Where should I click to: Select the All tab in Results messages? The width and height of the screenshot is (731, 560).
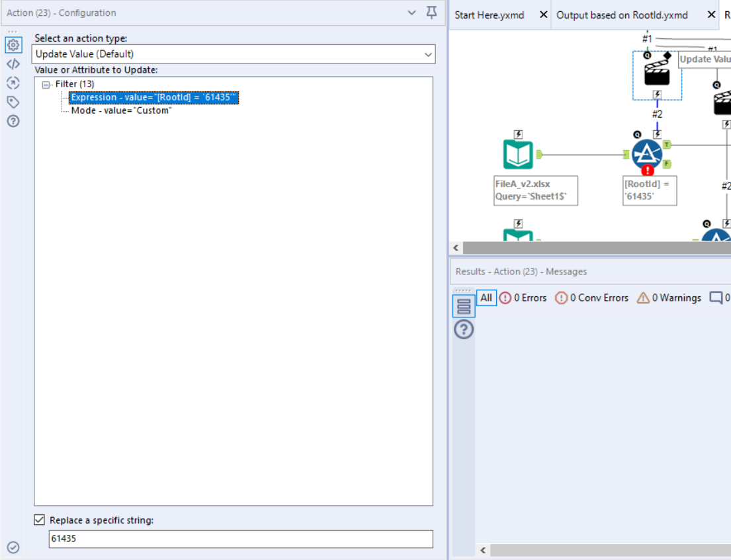click(x=486, y=298)
